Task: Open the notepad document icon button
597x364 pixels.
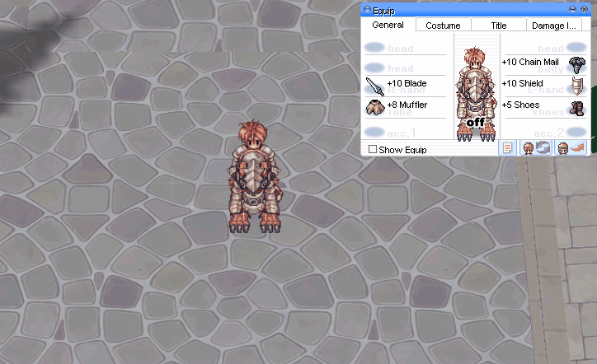Action: [507, 148]
